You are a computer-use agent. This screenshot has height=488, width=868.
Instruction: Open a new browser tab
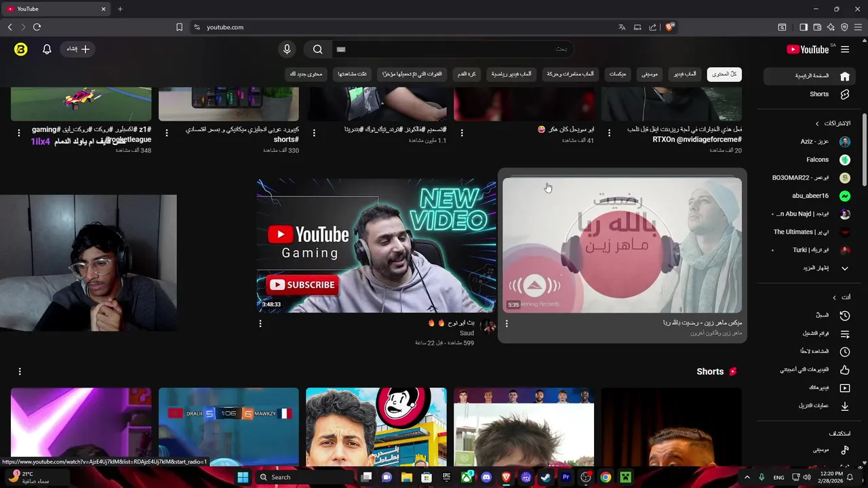tap(120, 9)
